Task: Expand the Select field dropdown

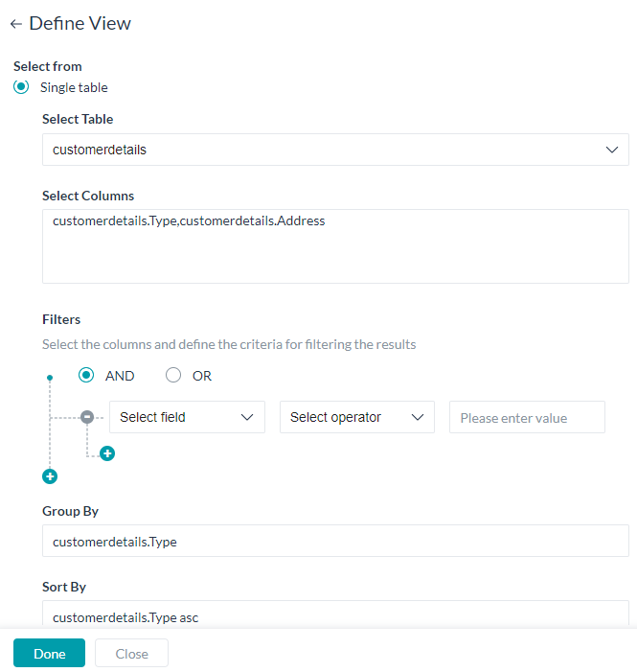Action: tap(187, 417)
